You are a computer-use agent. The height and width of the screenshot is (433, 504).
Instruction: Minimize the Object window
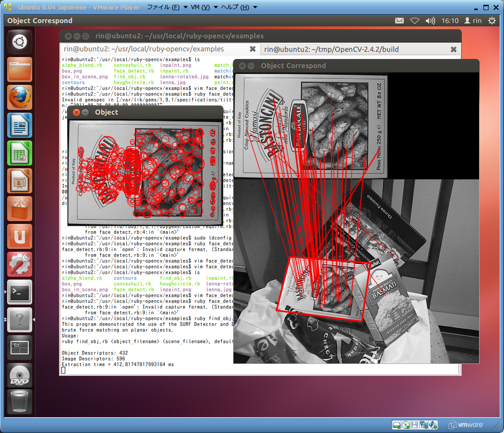pyautogui.click(x=85, y=112)
